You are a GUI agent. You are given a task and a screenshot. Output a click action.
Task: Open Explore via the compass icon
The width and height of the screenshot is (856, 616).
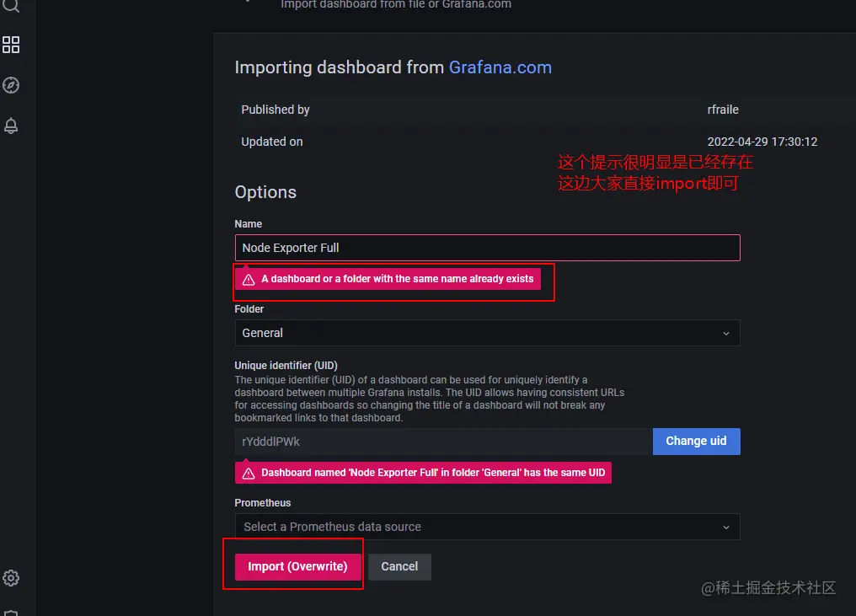(11, 85)
